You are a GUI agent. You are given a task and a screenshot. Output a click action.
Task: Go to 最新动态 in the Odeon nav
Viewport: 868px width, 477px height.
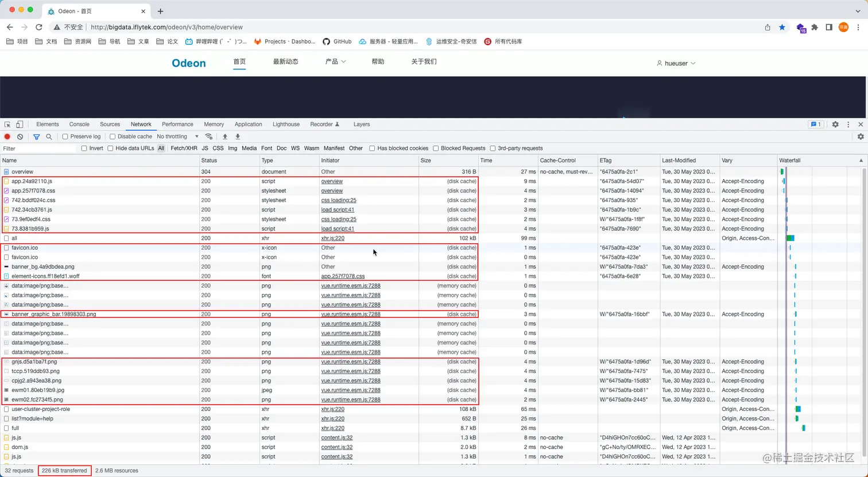[x=285, y=61]
